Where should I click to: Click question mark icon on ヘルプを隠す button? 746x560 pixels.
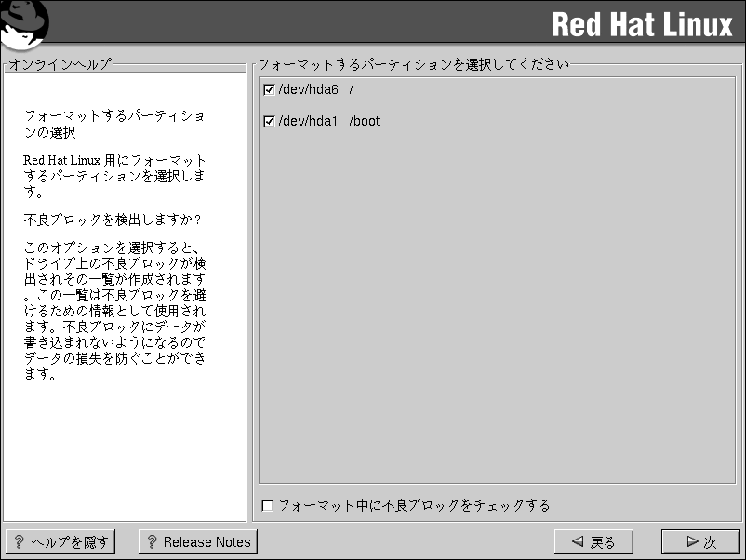[19, 542]
